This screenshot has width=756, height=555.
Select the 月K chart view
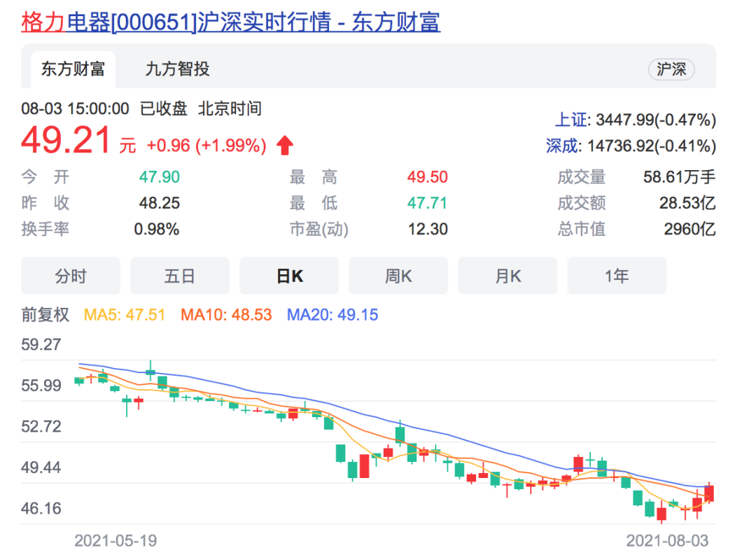(x=507, y=276)
